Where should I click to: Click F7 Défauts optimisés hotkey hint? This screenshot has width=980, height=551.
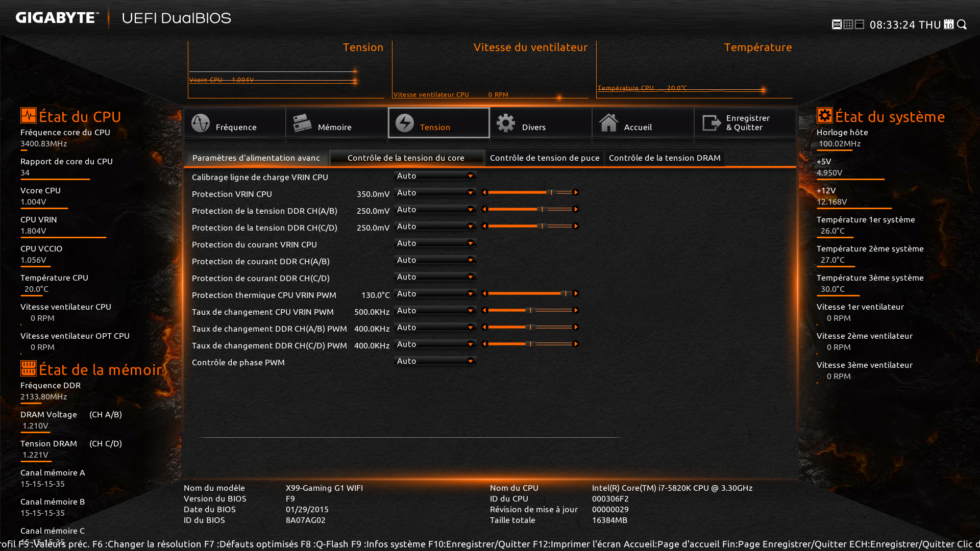(x=251, y=544)
